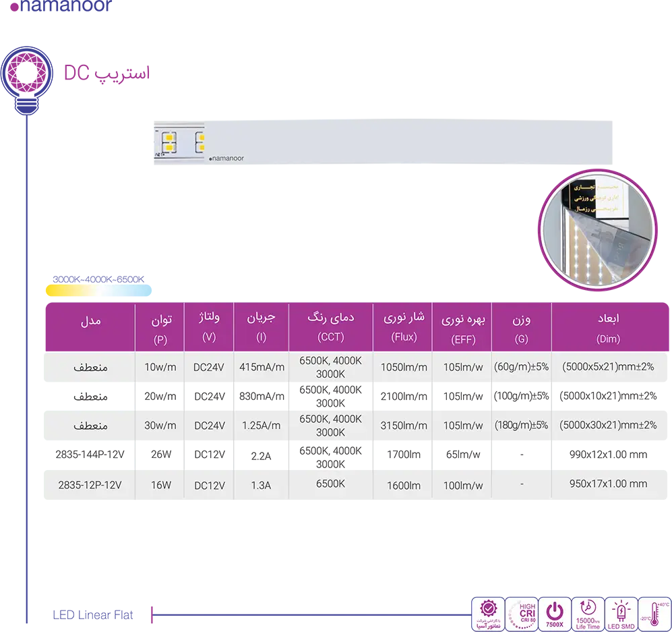Screen dimensions: 672x632
Task: Open the circular installation photo thumbnail
Action: point(597,231)
